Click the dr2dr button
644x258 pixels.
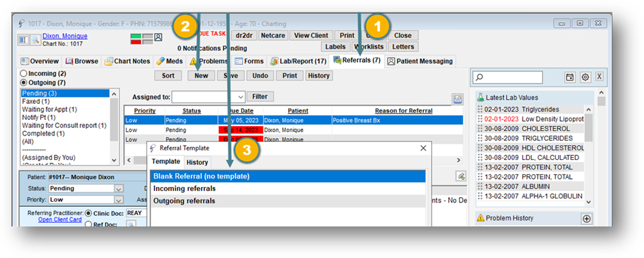[x=245, y=35]
